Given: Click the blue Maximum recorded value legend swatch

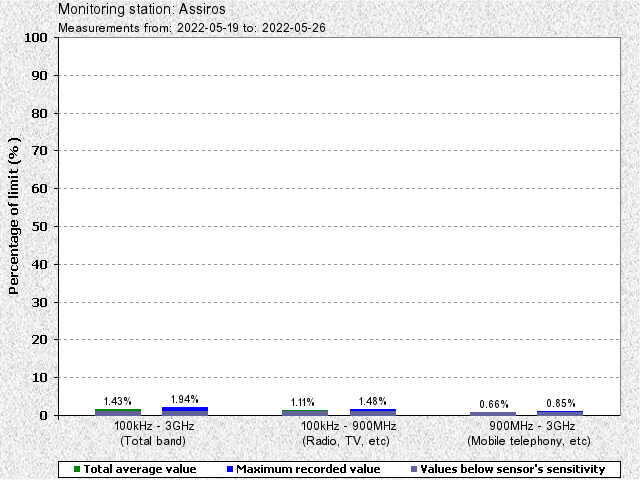Looking at the screenshot, I should (229, 468).
